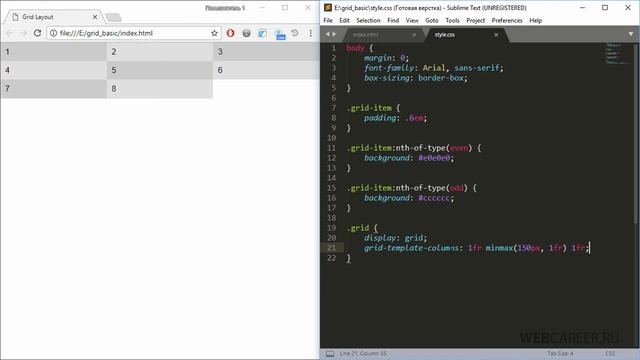Viewport: 640px width, 360px height.
Task: Click the Sublime Text vertical scrollbar
Action: click(637, 133)
